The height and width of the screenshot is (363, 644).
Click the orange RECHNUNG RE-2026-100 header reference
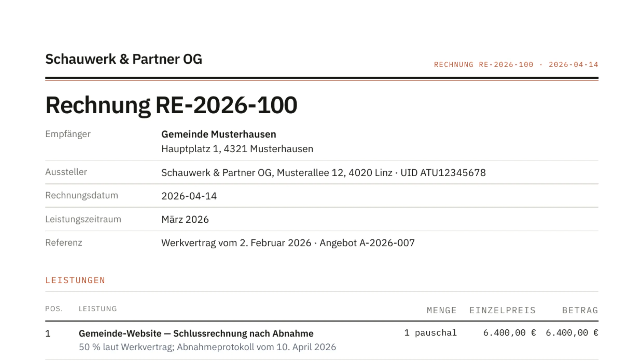(x=484, y=64)
